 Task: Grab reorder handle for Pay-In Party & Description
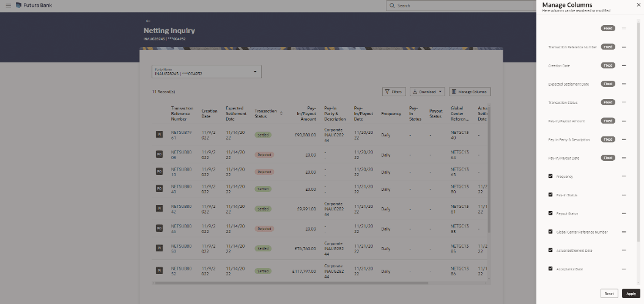pyautogui.click(x=624, y=139)
